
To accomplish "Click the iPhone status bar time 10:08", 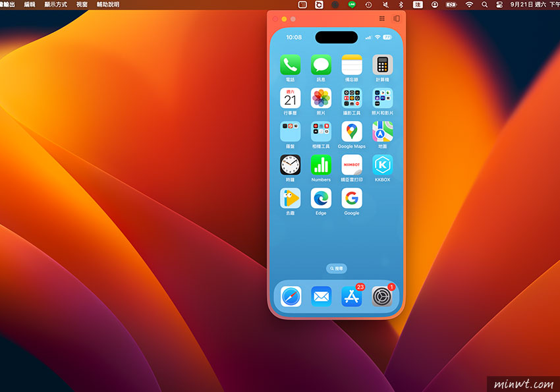I will coord(294,37).
